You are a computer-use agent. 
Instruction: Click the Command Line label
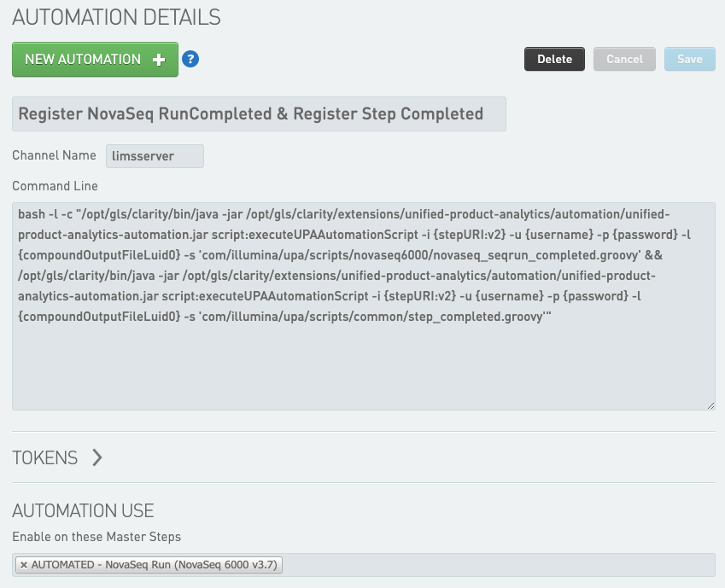[x=55, y=186]
